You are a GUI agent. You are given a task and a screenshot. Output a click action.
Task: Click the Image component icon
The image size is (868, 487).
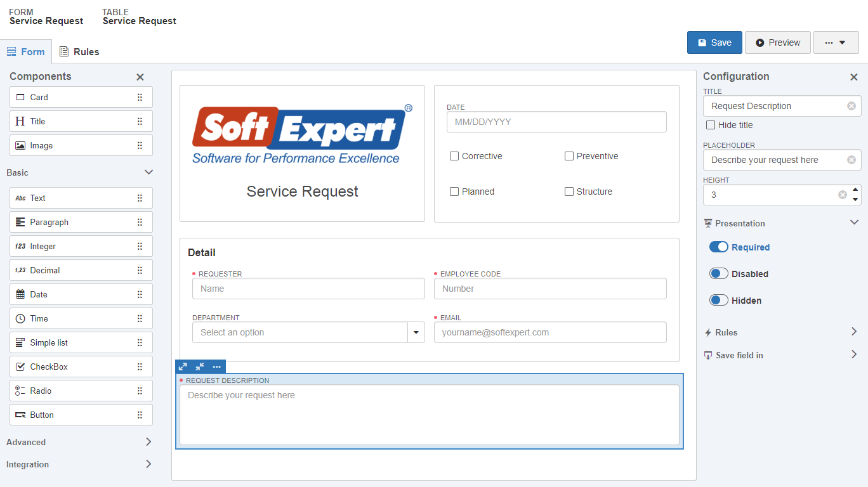tap(20, 145)
